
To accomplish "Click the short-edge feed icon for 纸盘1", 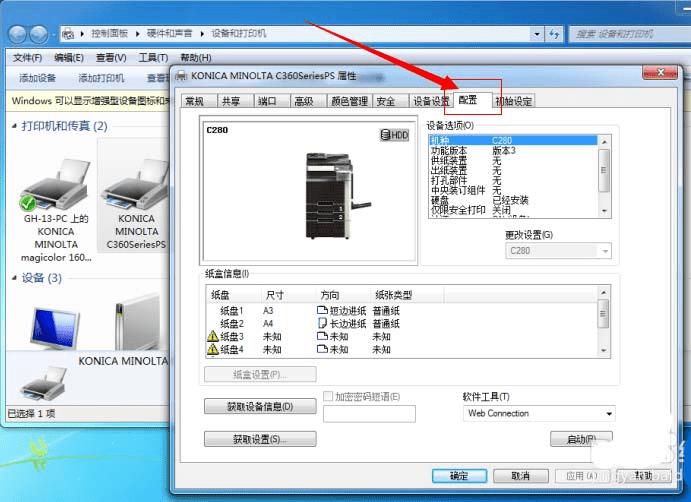I will point(322,310).
